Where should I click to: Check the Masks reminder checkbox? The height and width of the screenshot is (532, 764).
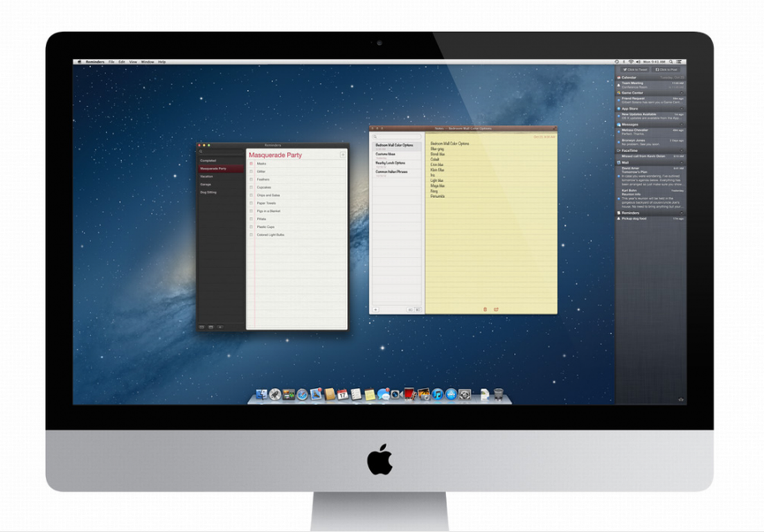[x=251, y=163]
